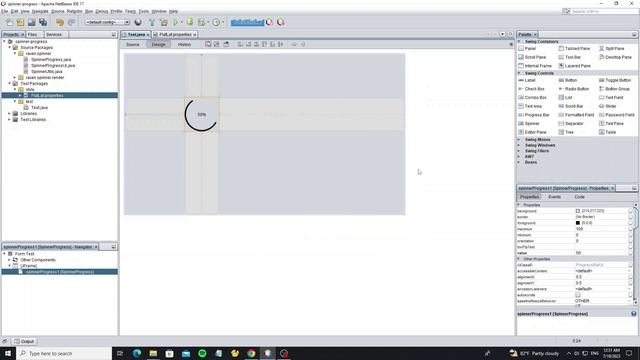The height and width of the screenshot is (360, 640).
Task: Select the Panel container in Palette
Action: tap(527, 48)
